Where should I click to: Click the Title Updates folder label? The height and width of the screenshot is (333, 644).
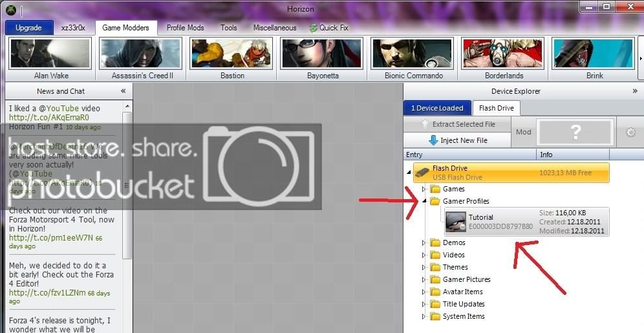464,305
